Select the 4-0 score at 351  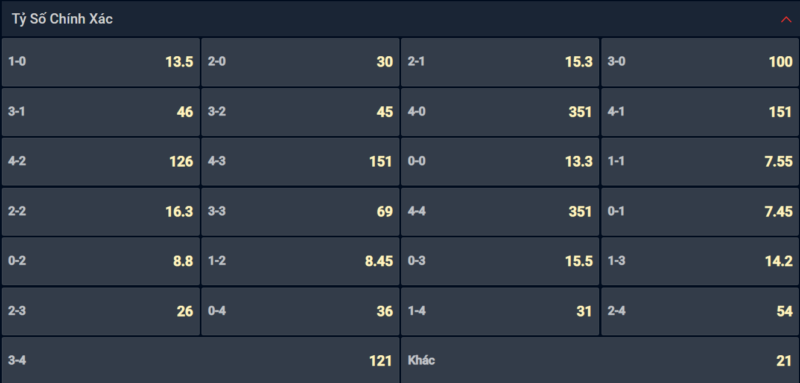pyautogui.click(x=500, y=112)
